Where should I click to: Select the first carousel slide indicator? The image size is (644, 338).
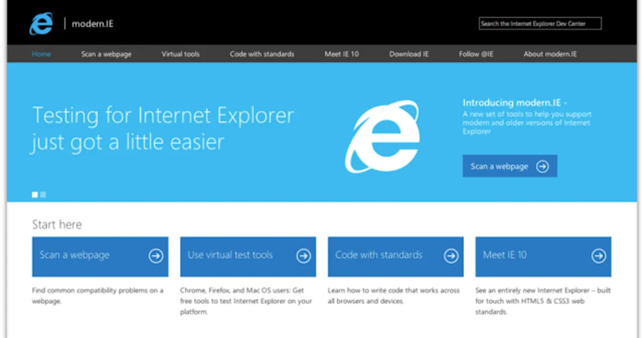tap(35, 195)
